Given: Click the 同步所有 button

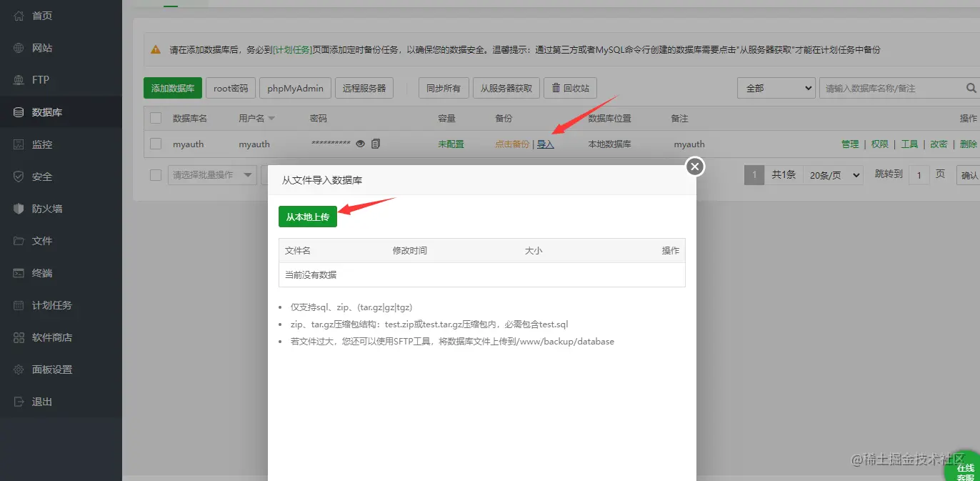Looking at the screenshot, I should click(x=444, y=88).
